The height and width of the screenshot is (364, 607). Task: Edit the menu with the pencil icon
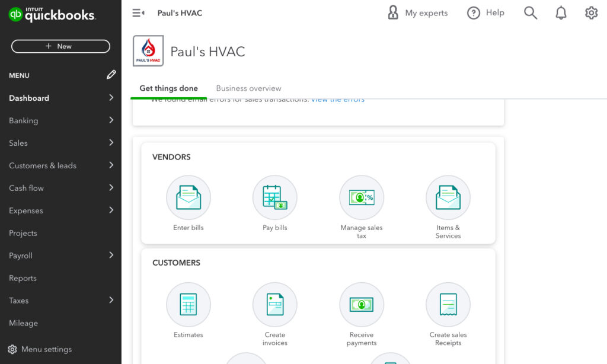(x=111, y=75)
